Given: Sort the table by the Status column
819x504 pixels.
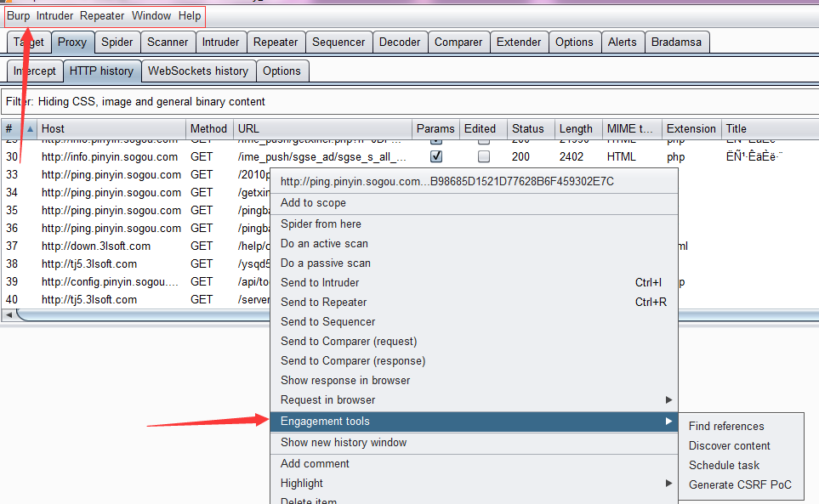Looking at the screenshot, I should click(528, 129).
